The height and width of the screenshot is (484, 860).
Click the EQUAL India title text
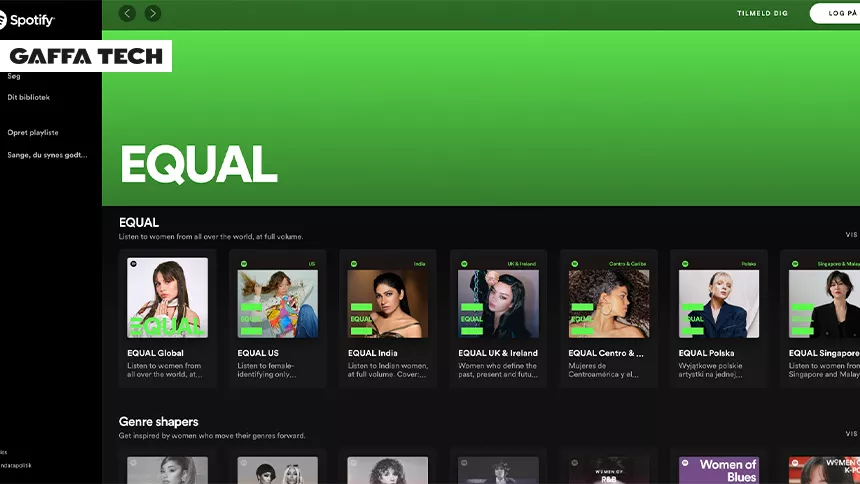tap(372, 353)
